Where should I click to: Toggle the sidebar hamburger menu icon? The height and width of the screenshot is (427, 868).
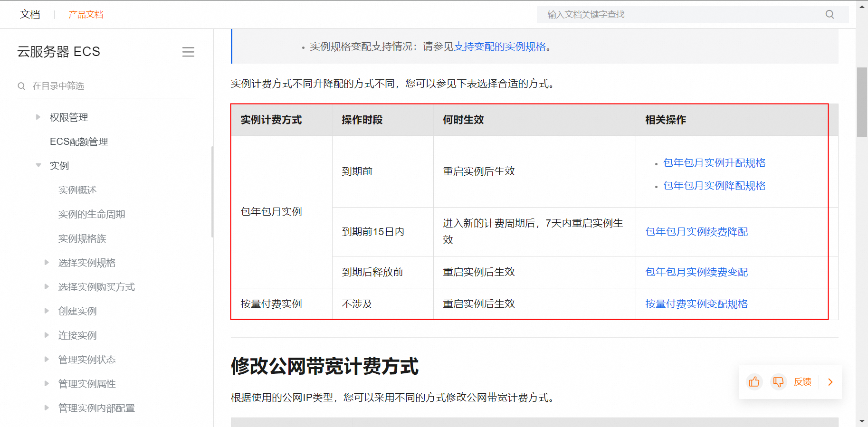click(188, 52)
